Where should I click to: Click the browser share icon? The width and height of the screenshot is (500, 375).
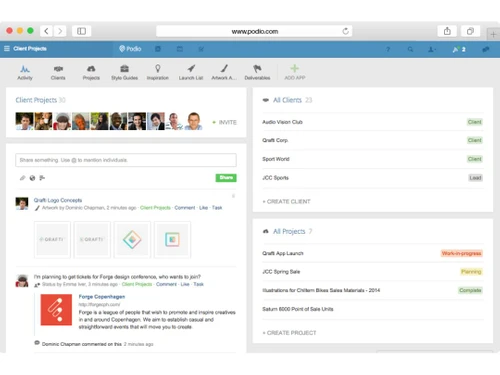(x=447, y=31)
